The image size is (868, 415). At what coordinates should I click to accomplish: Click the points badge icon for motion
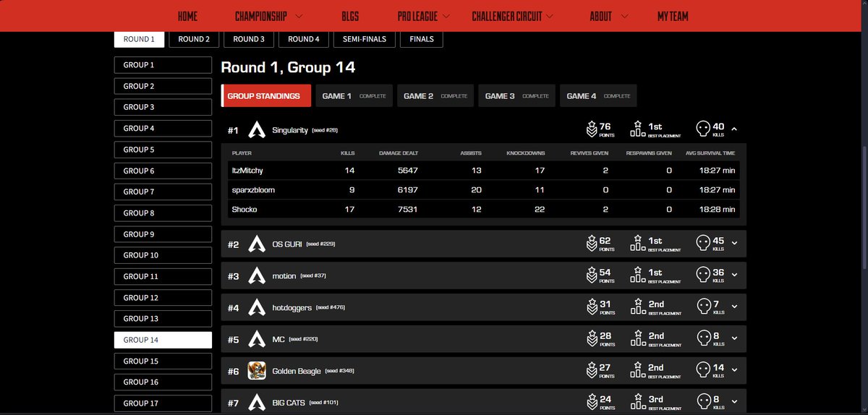(x=592, y=275)
